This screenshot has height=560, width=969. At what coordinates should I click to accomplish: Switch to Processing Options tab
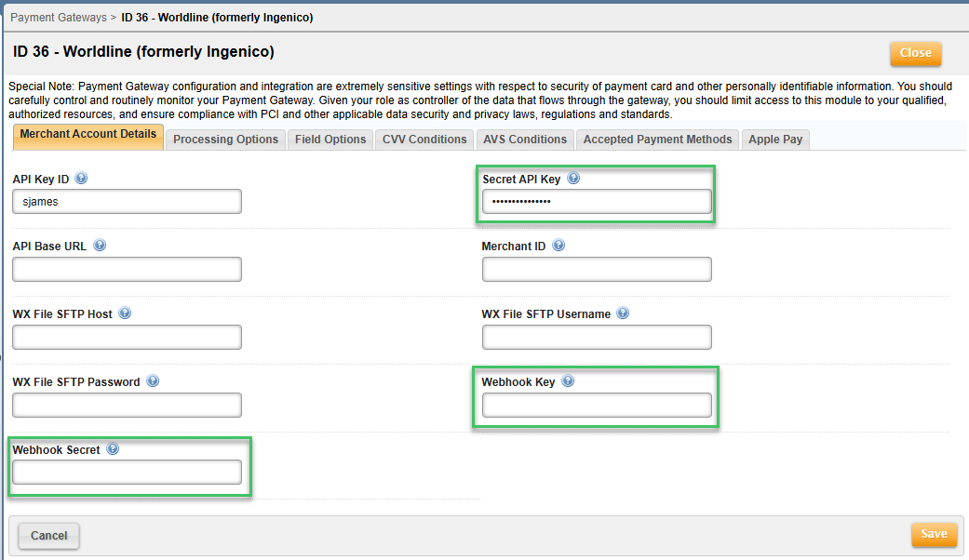pyautogui.click(x=225, y=140)
